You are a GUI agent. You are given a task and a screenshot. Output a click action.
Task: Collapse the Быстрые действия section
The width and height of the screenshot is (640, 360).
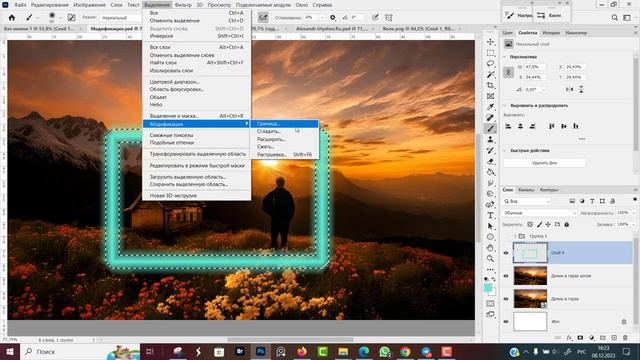[505, 150]
